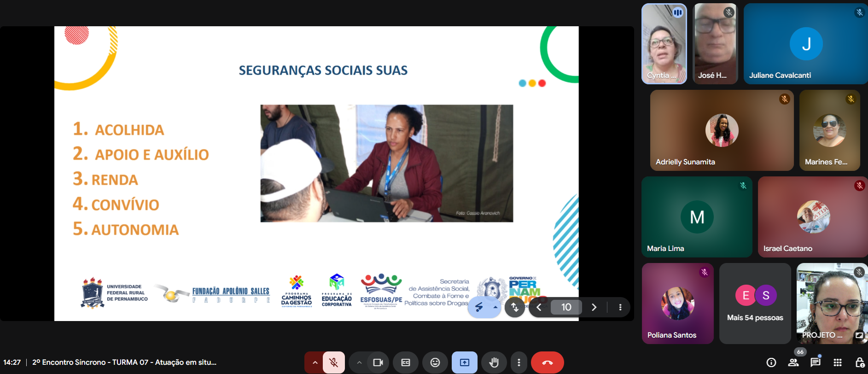Viewport: 868px width, 374px height.
Task: Open the activities grid icon
Action: [x=838, y=362]
